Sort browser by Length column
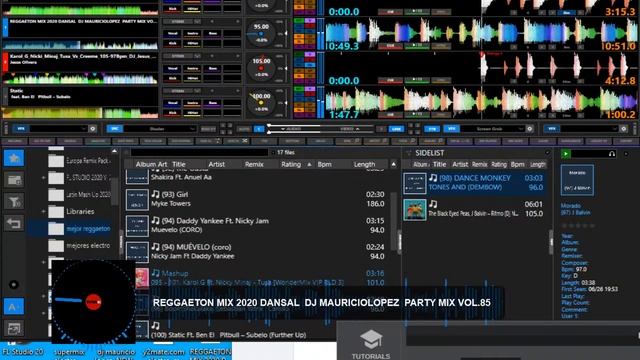Image resolution: width=640 pixels, height=360 pixels. click(364, 164)
